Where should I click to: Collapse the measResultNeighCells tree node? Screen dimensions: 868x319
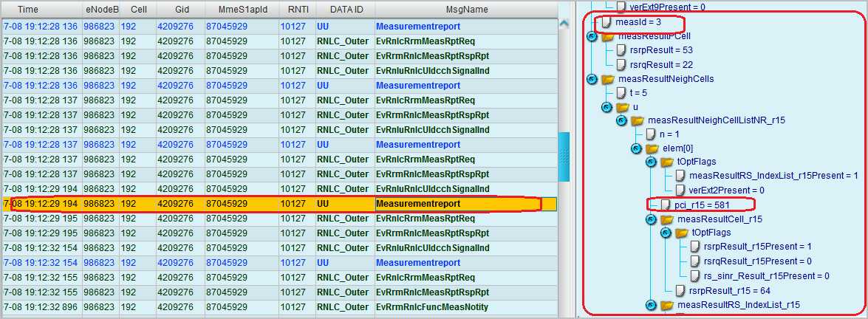591,79
